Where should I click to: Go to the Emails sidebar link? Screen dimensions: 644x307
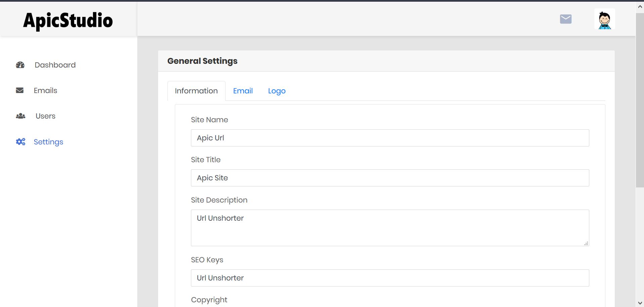pyautogui.click(x=45, y=90)
